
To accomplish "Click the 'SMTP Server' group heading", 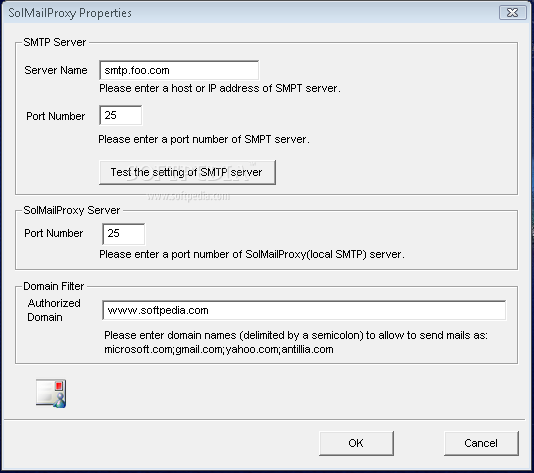I will [x=54, y=42].
